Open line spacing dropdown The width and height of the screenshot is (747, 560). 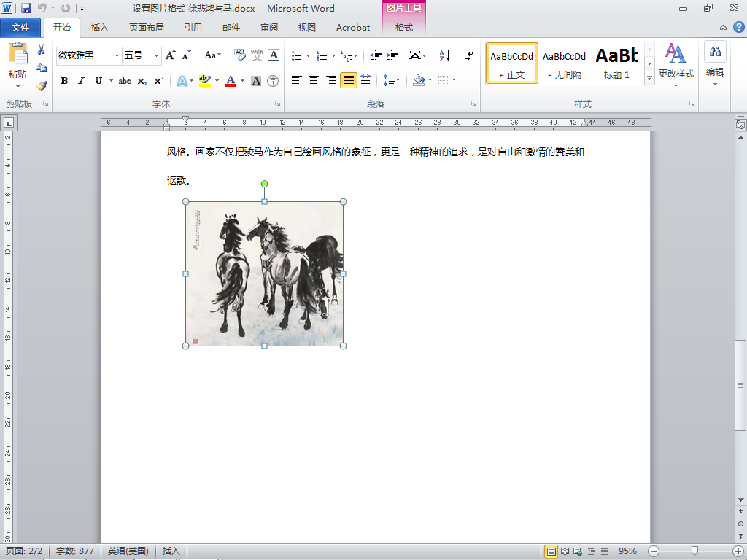point(392,80)
